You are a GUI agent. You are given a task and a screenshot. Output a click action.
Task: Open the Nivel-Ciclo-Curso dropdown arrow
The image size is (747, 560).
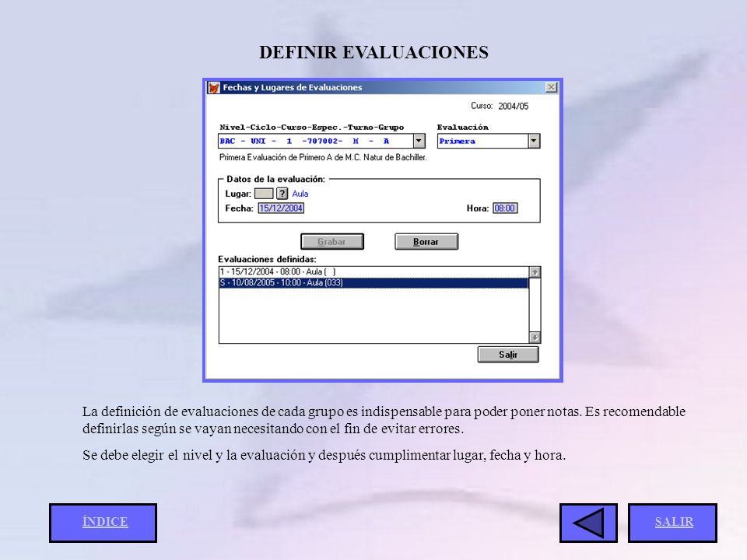click(x=419, y=141)
